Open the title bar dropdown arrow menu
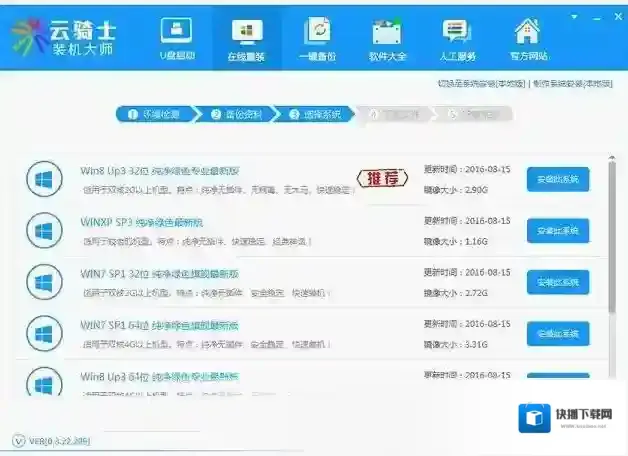628x456 pixels. 574,17
